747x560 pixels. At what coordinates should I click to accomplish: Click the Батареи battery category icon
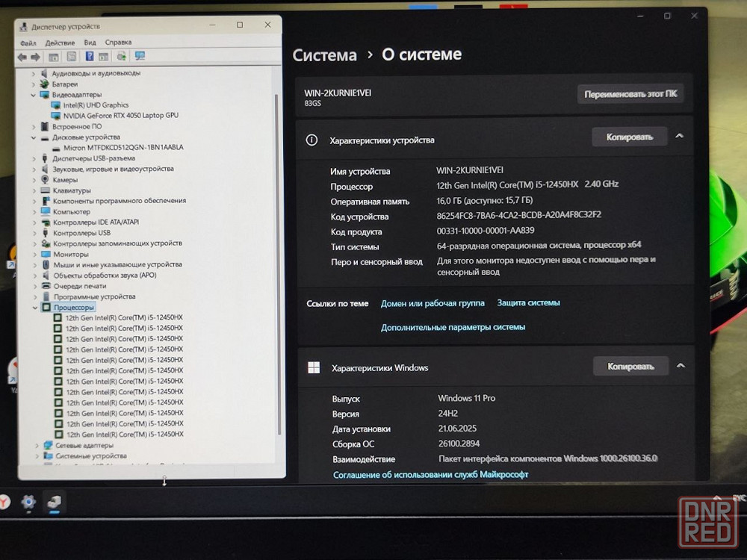coord(45,84)
